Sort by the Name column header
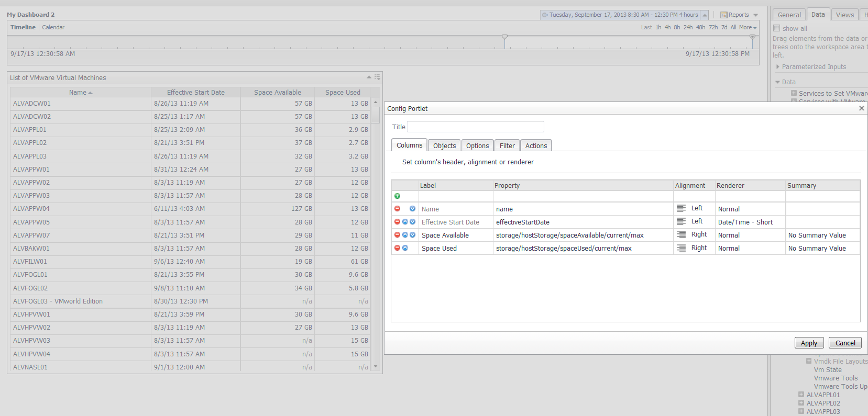The width and height of the screenshot is (868, 416). (81, 93)
